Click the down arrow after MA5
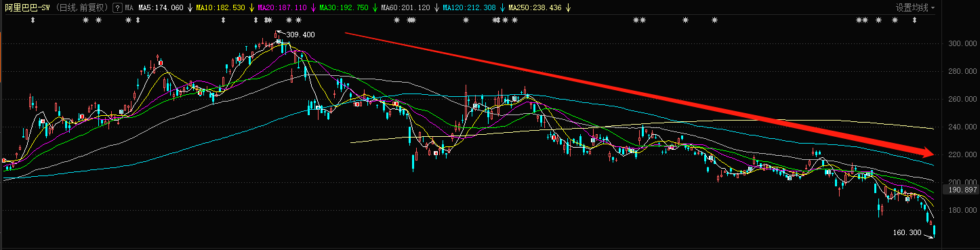The width and height of the screenshot is (980, 250). pos(190,7)
